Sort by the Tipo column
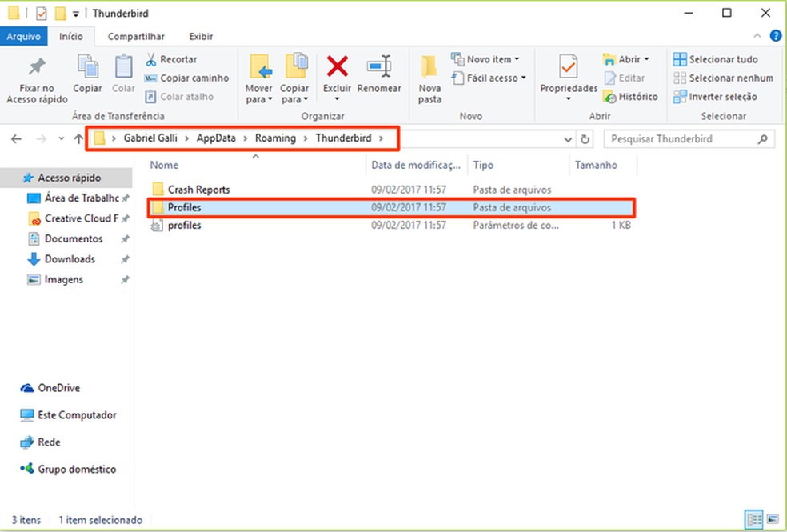The height and width of the screenshot is (532, 787). [x=519, y=165]
